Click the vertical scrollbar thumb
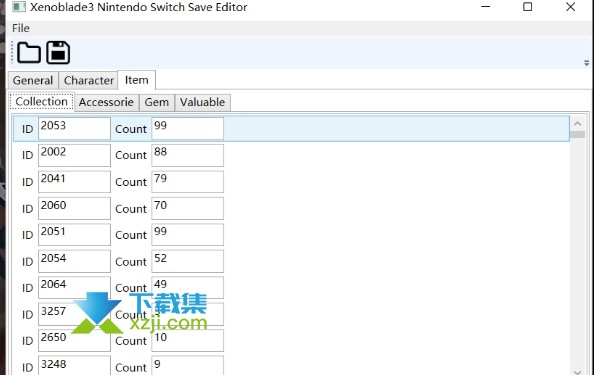The height and width of the screenshot is (375, 594). coord(577,134)
